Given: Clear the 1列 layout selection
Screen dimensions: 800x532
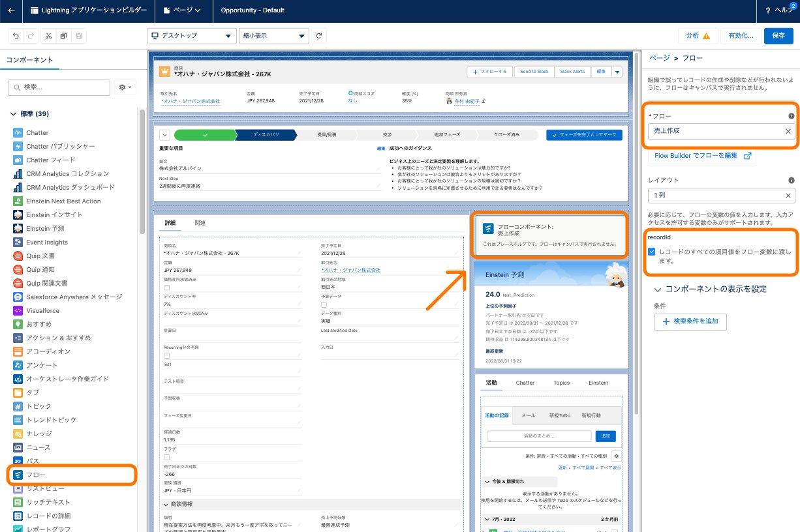Looking at the screenshot, I should click(x=788, y=195).
